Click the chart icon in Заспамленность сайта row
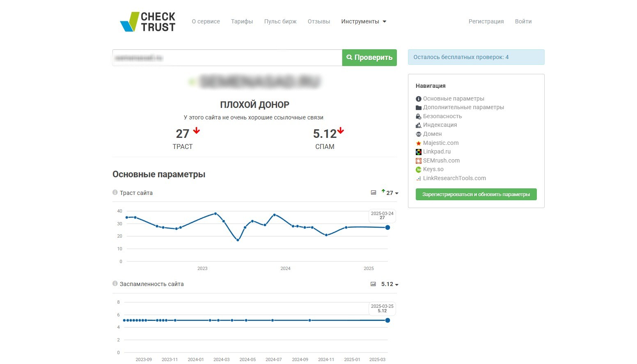 pos(373,284)
